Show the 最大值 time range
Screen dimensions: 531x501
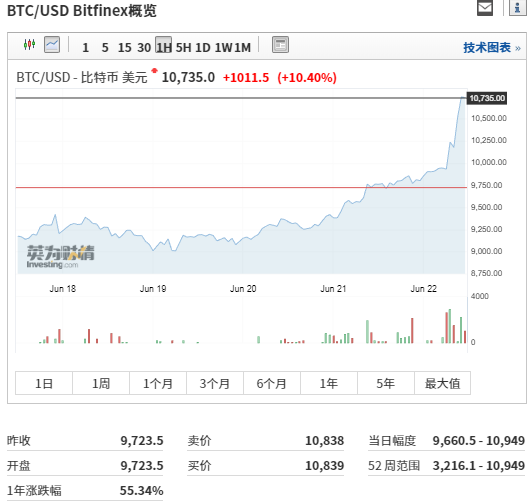click(x=443, y=383)
